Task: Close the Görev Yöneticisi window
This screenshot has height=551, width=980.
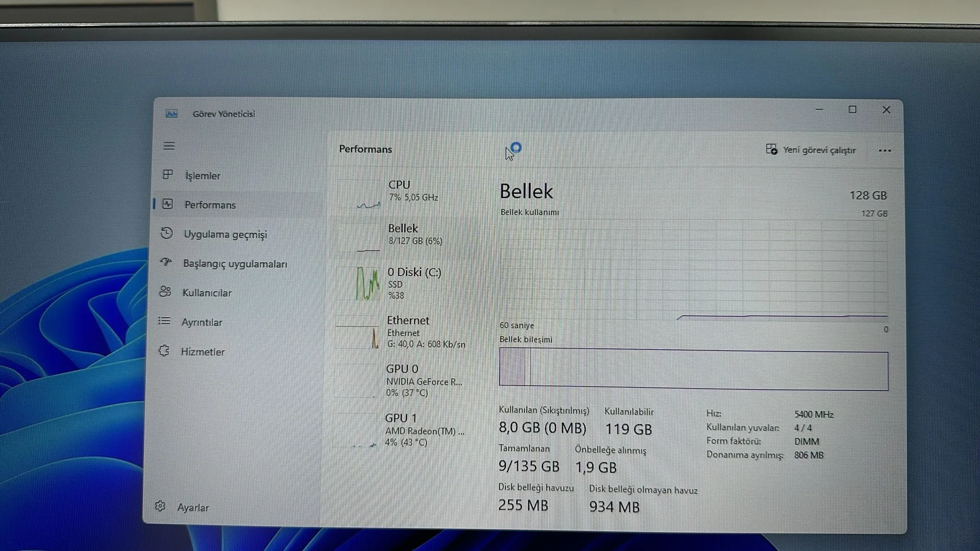Action: [886, 110]
